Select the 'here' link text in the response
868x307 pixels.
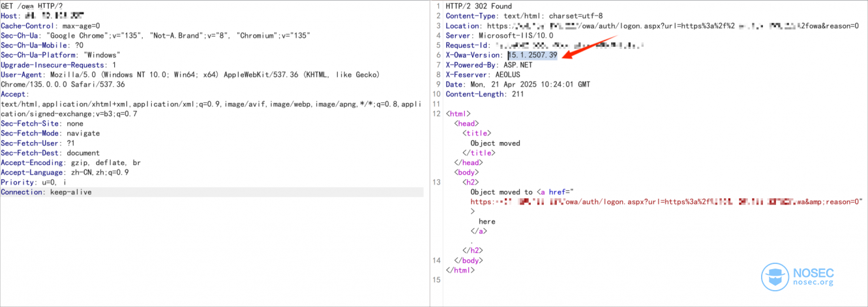pos(487,221)
